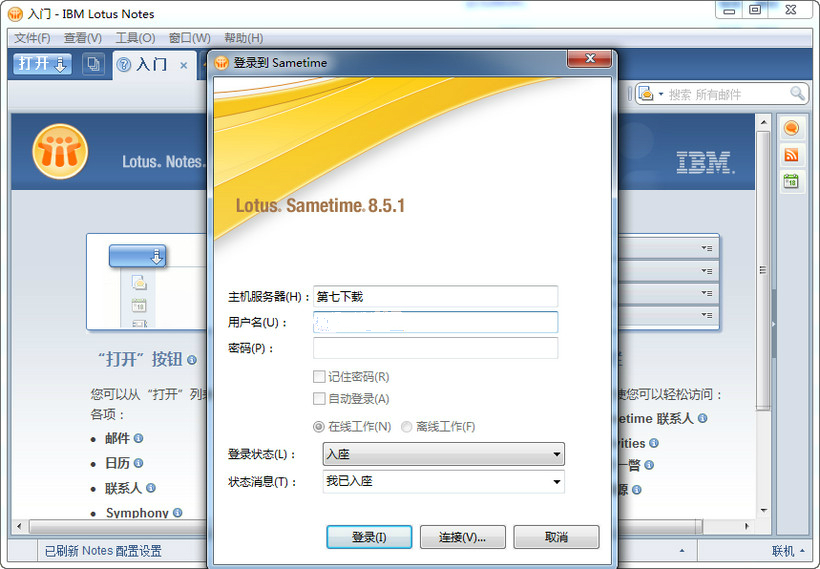Click vertical scrollbar down arrow

764,510
